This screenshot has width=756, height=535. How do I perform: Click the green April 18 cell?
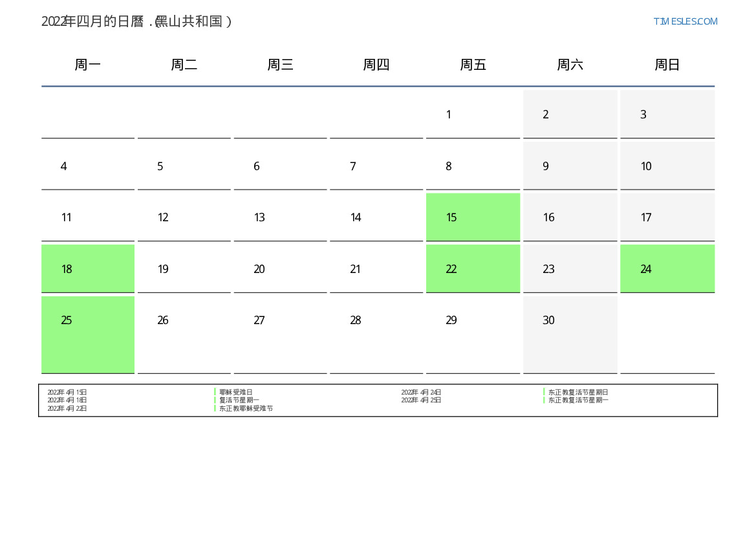coord(88,268)
